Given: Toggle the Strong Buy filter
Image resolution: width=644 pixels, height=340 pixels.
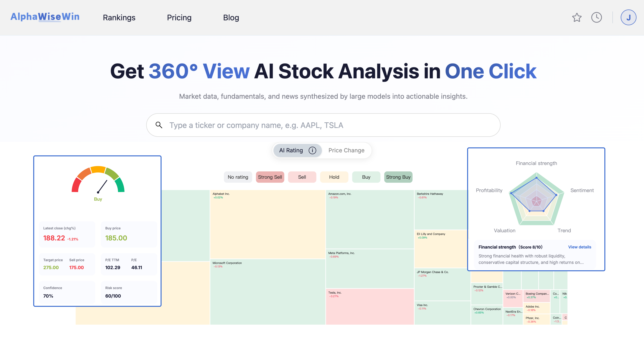Looking at the screenshot, I should (x=398, y=177).
